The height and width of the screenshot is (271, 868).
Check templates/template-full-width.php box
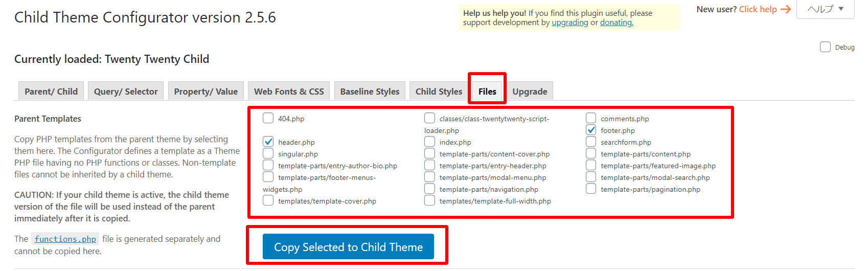click(430, 201)
